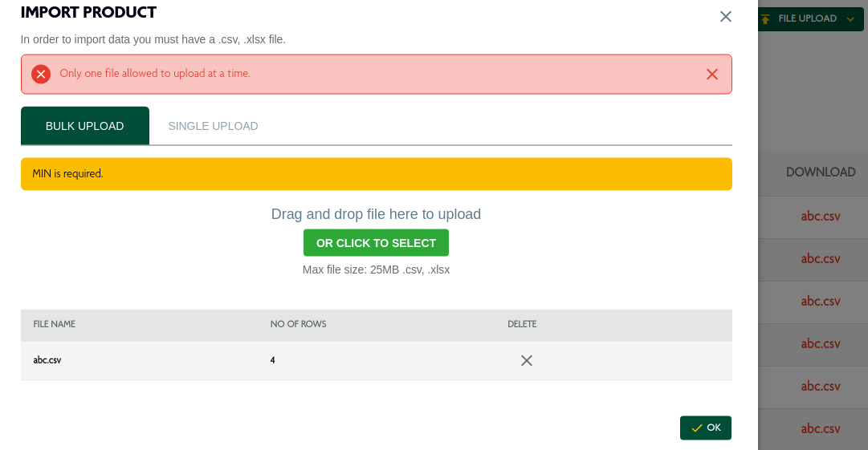Click the File Name column header
This screenshot has height=450, width=868.
coord(55,324)
